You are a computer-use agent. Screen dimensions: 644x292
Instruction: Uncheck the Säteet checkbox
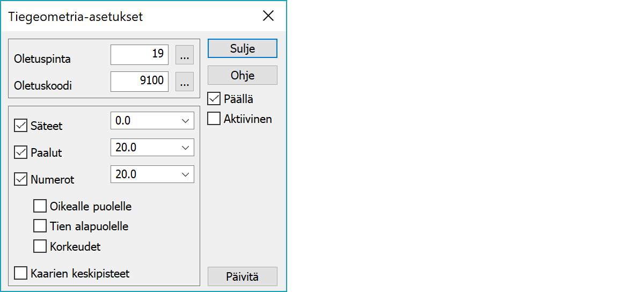(x=21, y=126)
